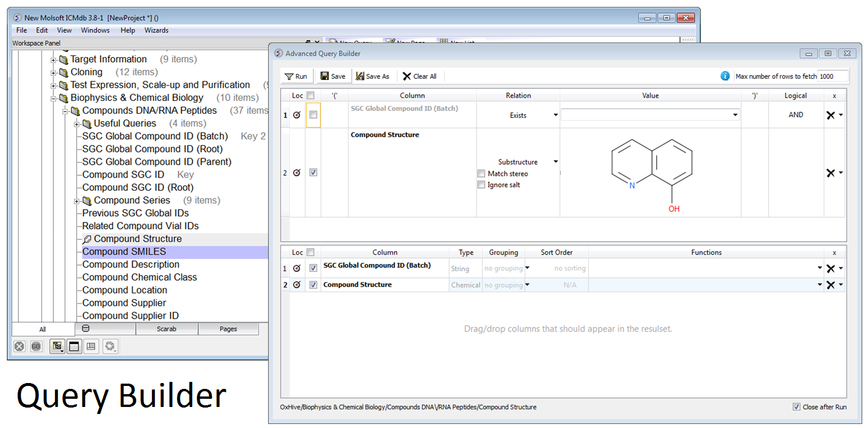Click the window layout icon in bottom toolbar
Screen dimensions: 868x428
point(74,346)
